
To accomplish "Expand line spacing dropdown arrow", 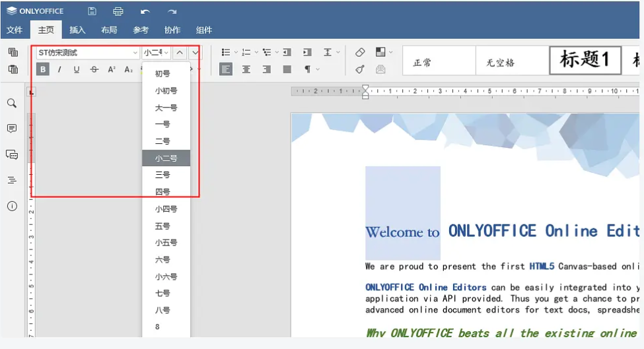I will [x=338, y=52].
